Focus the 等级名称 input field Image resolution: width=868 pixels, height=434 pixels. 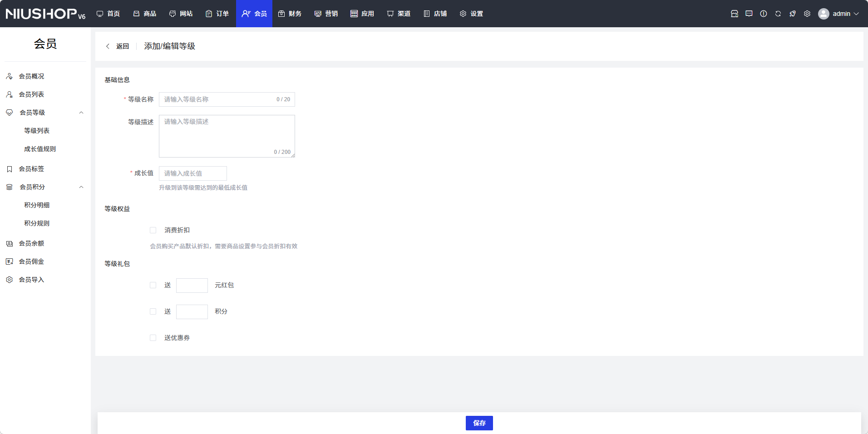(x=218, y=99)
